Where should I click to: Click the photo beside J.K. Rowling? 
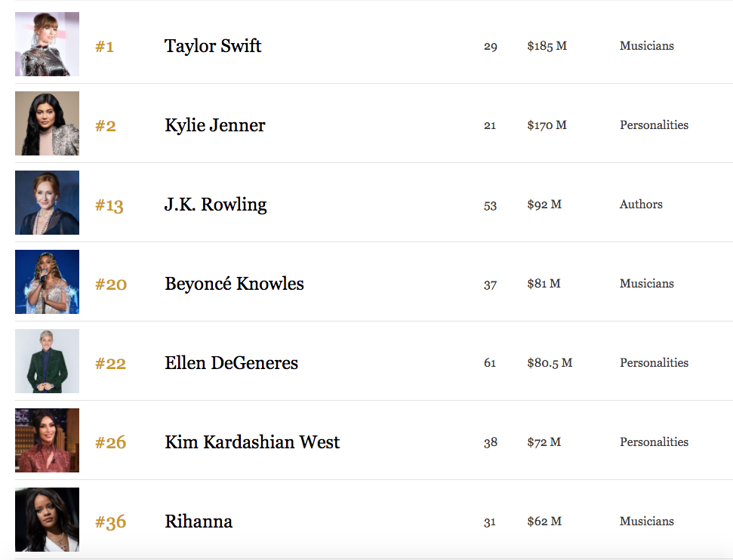click(x=47, y=203)
